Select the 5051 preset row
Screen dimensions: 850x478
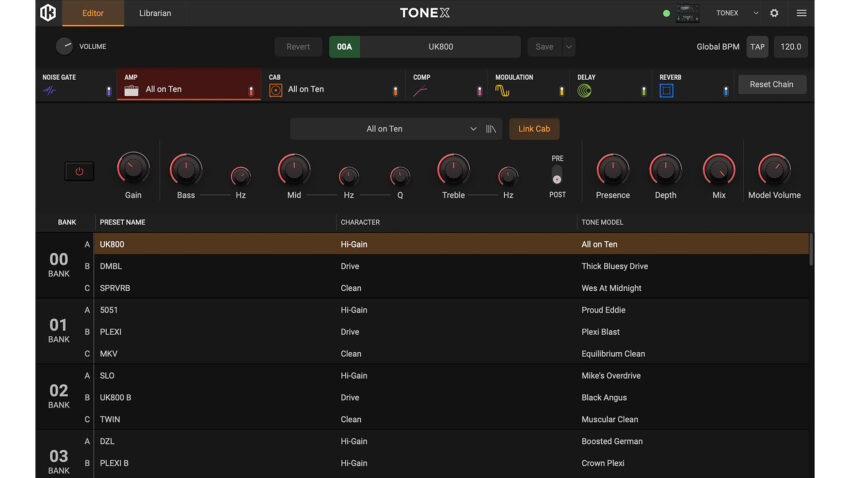tap(452, 310)
